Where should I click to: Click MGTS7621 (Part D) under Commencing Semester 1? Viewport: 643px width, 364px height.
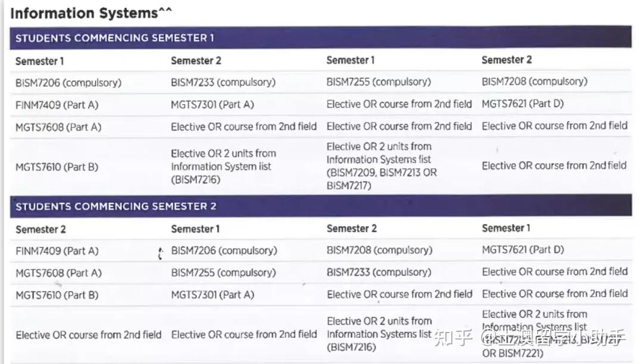[x=523, y=104]
